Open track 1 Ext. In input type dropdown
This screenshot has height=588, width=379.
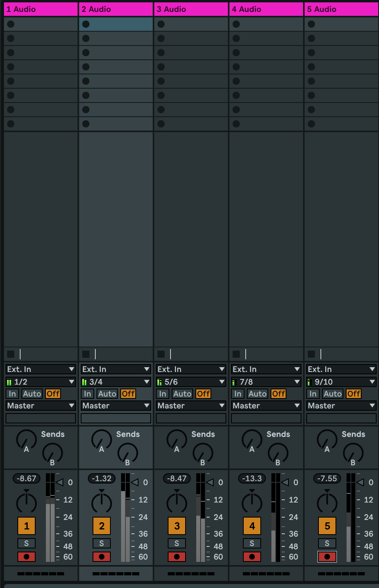[41, 369]
